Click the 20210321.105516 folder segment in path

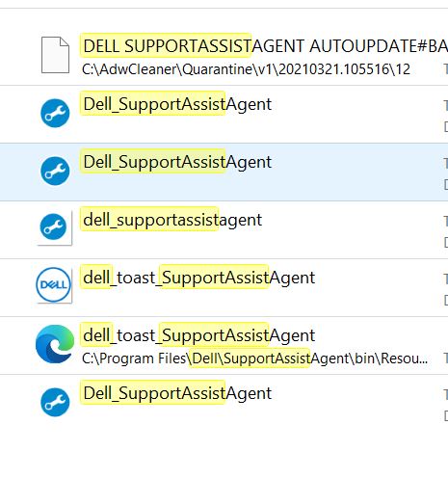tap(333, 69)
